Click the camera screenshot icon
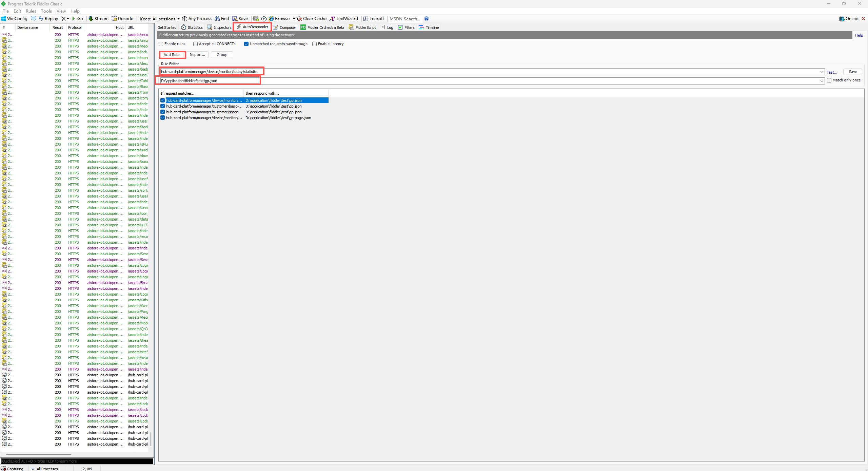Image resolution: width=868 pixels, height=471 pixels. click(256, 19)
